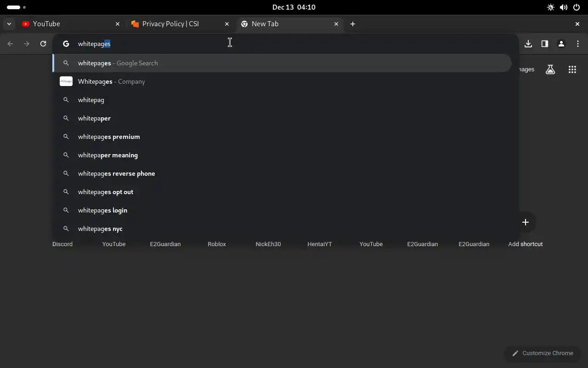This screenshot has width=588, height=368.
Task: Open the Roblox shortcut
Action: point(217,244)
